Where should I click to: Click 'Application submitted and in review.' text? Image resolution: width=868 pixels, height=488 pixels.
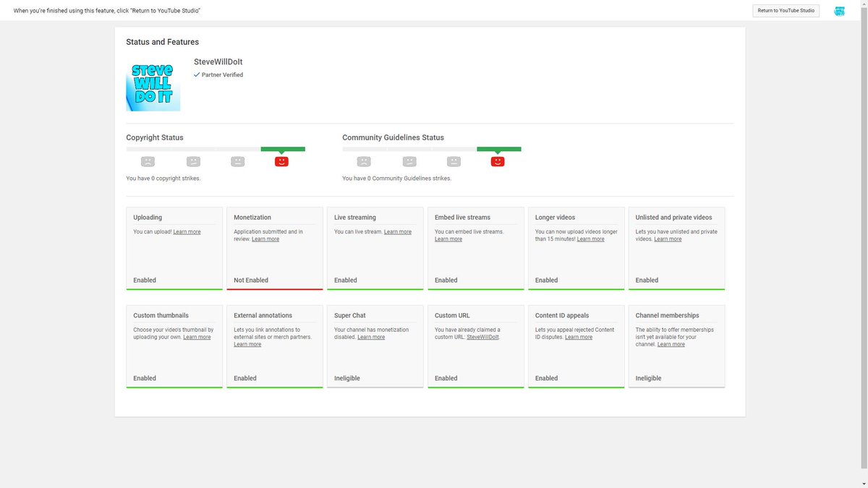[268, 236]
